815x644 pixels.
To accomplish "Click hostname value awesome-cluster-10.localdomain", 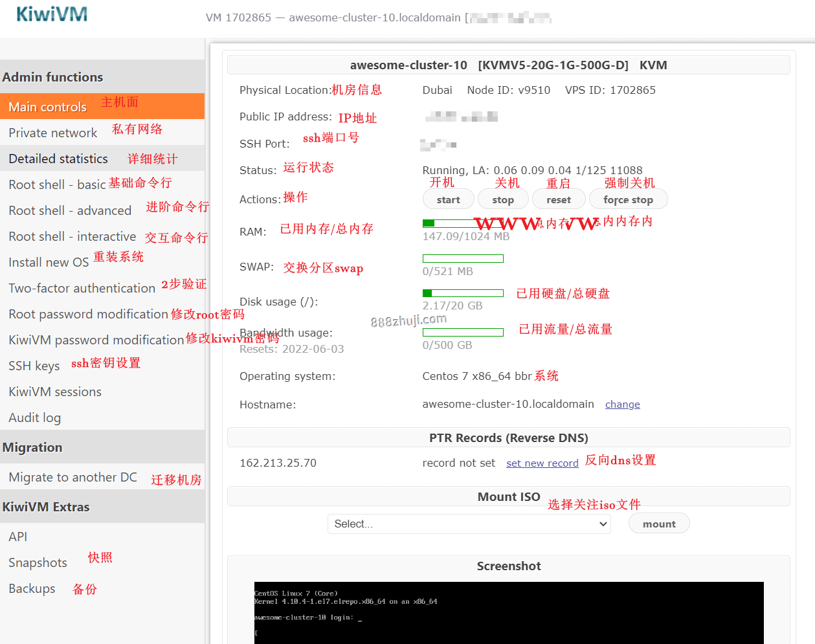I will point(508,404).
